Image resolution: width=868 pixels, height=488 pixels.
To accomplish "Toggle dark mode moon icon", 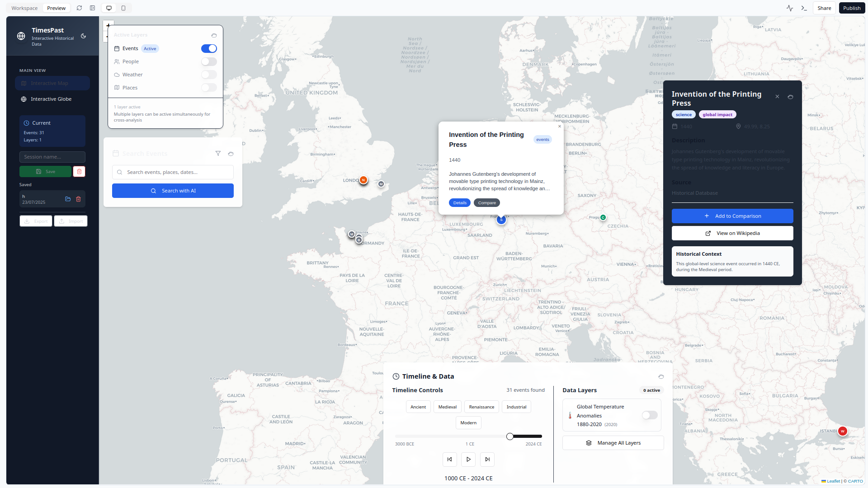I will 83,36.
